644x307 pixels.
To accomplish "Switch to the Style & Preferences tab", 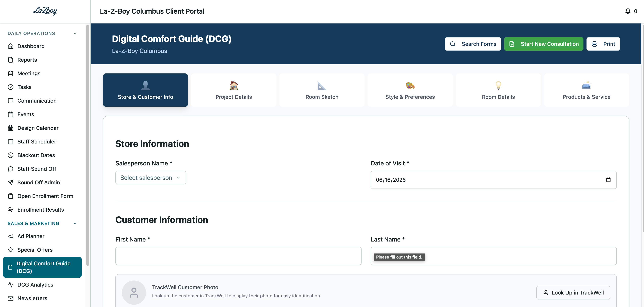I will 410,90.
